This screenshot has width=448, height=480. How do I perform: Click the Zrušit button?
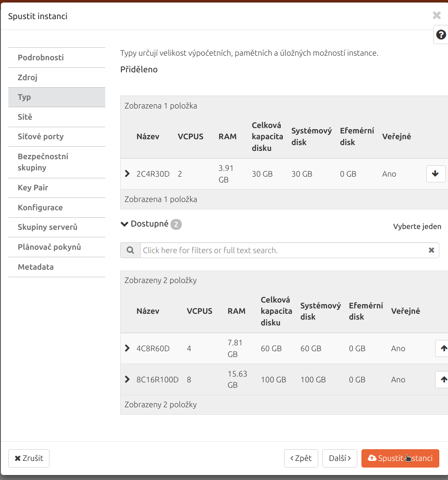coord(29,458)
